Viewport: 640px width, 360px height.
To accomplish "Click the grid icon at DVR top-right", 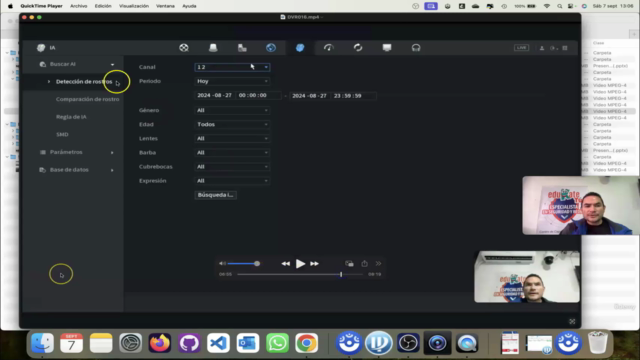I will point(565,48).
